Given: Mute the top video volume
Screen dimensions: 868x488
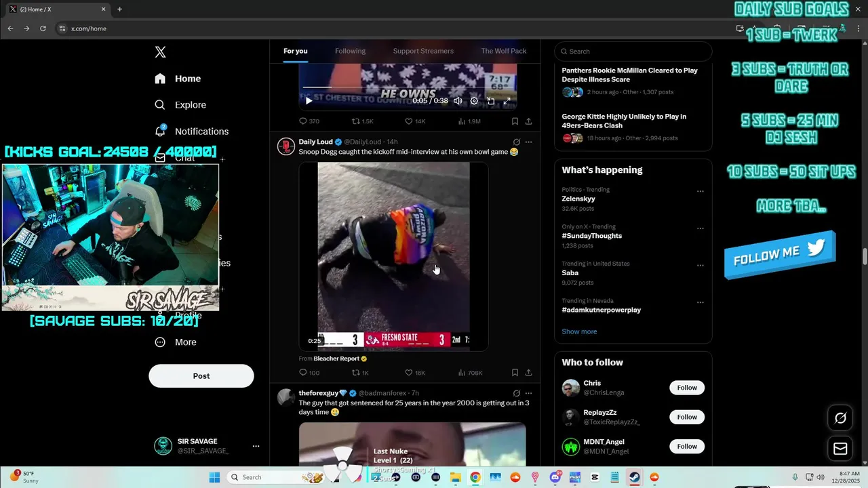Looking at the screenshot, I should click(458, 101).
